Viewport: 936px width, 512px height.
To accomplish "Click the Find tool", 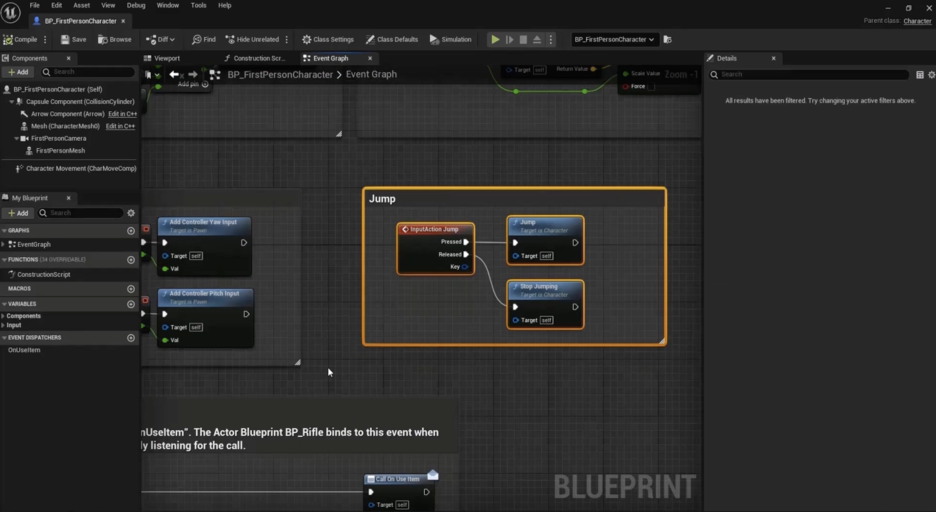I will [204, 39].
